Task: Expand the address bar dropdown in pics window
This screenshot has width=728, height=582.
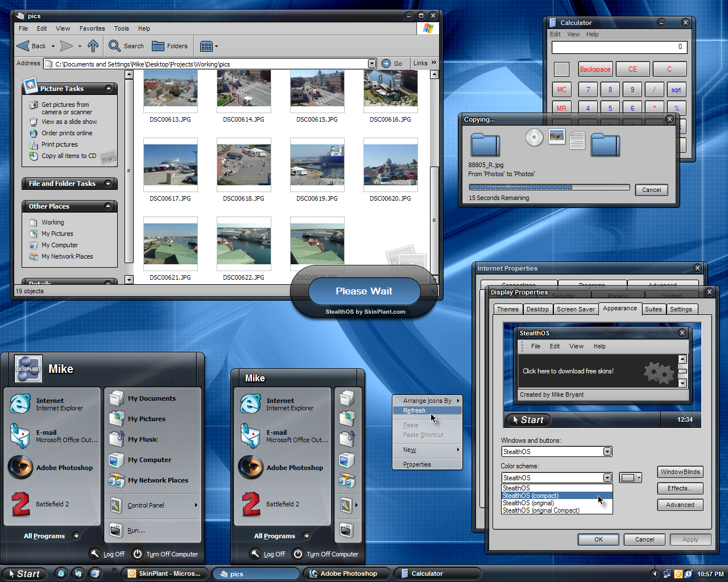Action: pyautogui.click(x=372, y=64)
